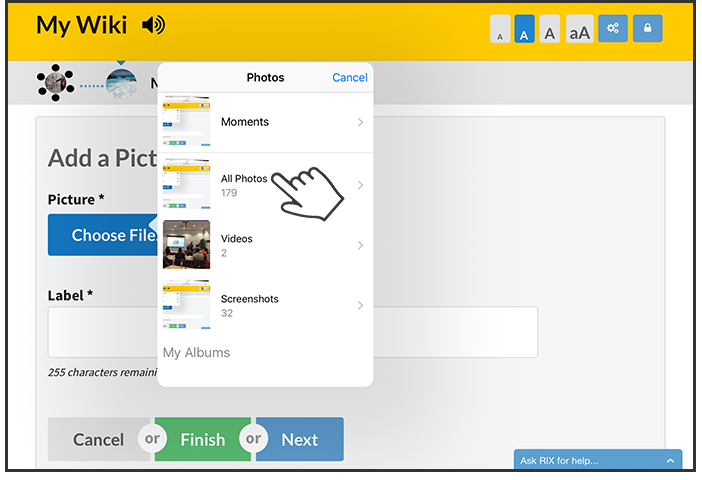
Task: Cancel the Photos picker popup
Action: [350, 77]
